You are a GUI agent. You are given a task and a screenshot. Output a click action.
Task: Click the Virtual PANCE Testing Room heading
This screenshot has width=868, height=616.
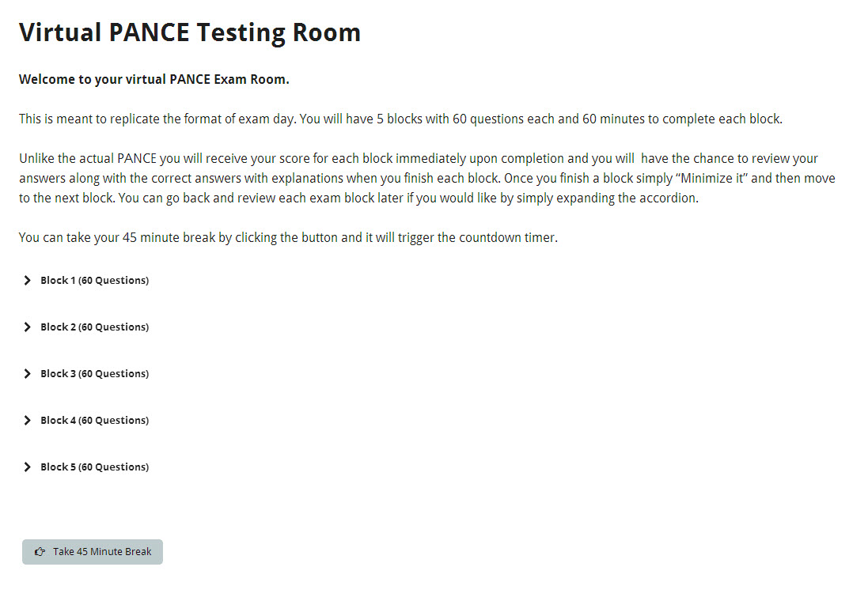point(190,33)
